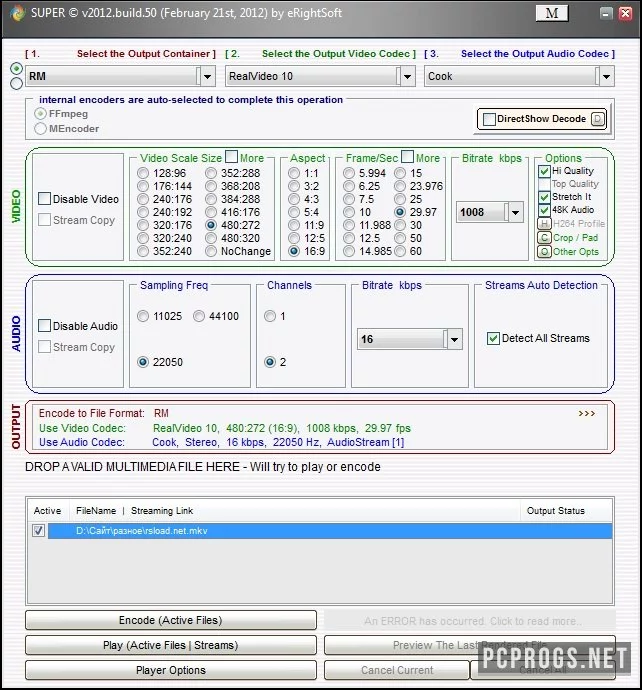Click the drop a valid multimedia file area
The width and height of the screenshot is (642, 690).
click(203, 467)
